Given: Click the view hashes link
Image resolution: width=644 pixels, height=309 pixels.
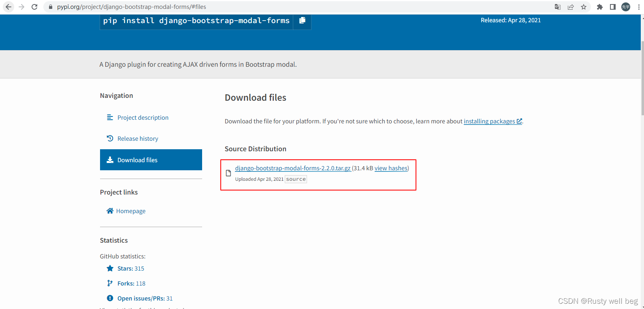Looking at the screenshot, I should pos(391,168).
